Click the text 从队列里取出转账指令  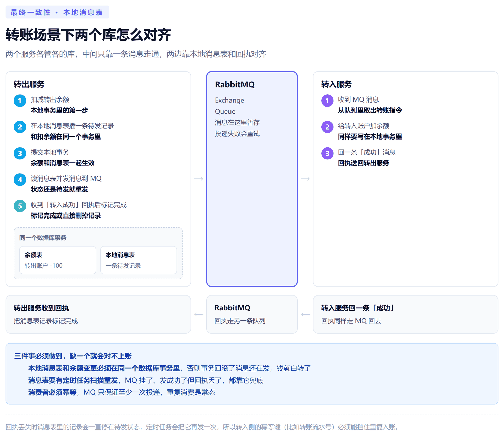[x=370, y=110]
